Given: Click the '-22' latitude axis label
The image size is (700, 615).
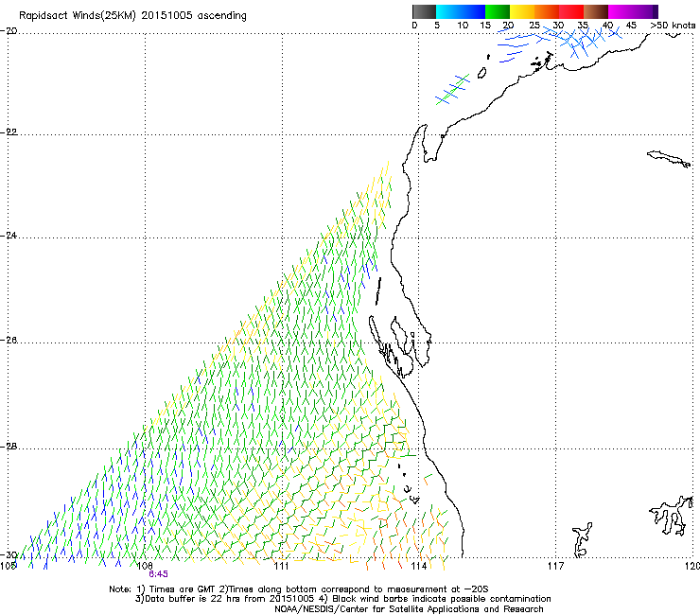Looking at the screenshot, I should (9, 132).
